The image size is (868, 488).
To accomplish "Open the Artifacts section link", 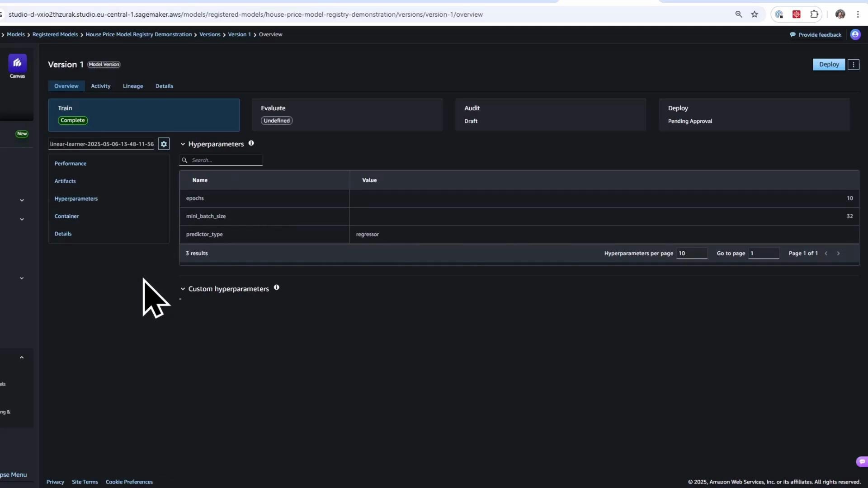I will [65, 181].
